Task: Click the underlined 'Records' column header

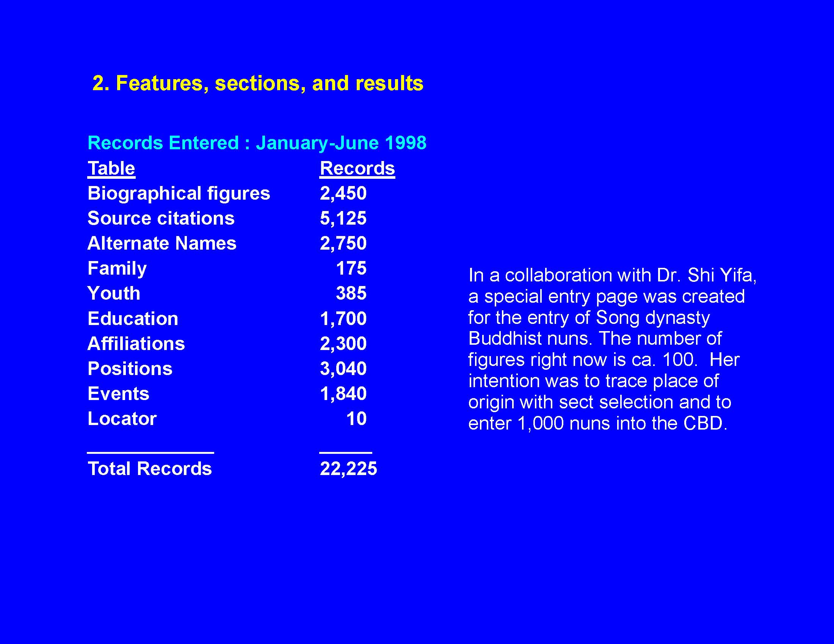Action: click(357, 168)
